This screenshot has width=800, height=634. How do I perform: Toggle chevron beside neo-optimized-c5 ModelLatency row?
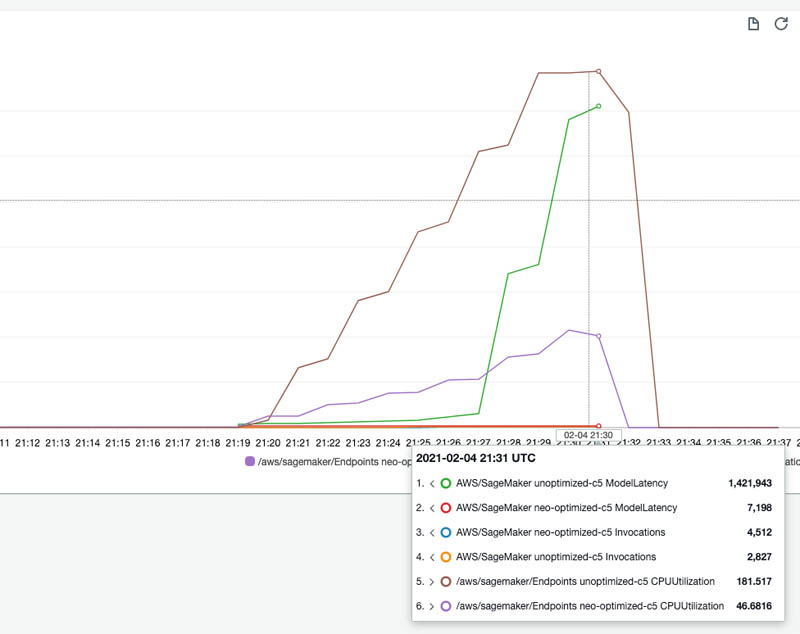[x=432, y=508]
